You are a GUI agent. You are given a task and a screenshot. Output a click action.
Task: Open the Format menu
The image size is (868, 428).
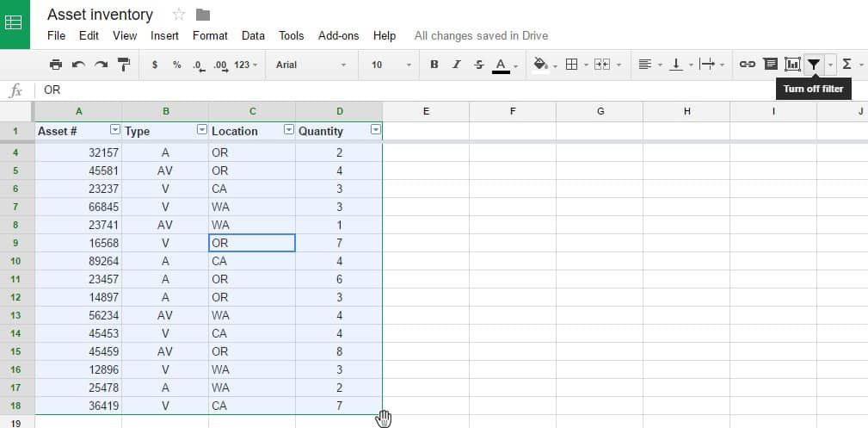pos(210,35)
